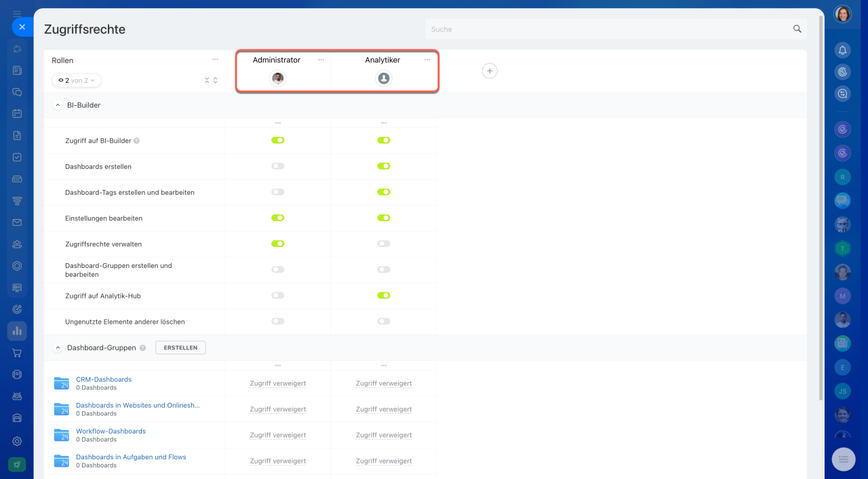Image resolution: width=868 pixels, height=479 pixels.
Task: Expand all sections with the expand arrows icon
Action: (216, 80)
